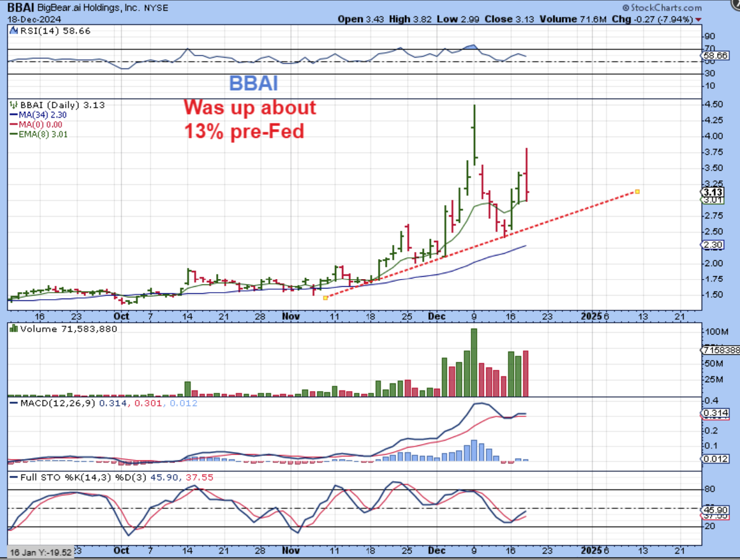Select the trendline start handle near Nov 8
The width and height of the screenshot is (740, 560).
pyautogui.click(x=326, y=298)
